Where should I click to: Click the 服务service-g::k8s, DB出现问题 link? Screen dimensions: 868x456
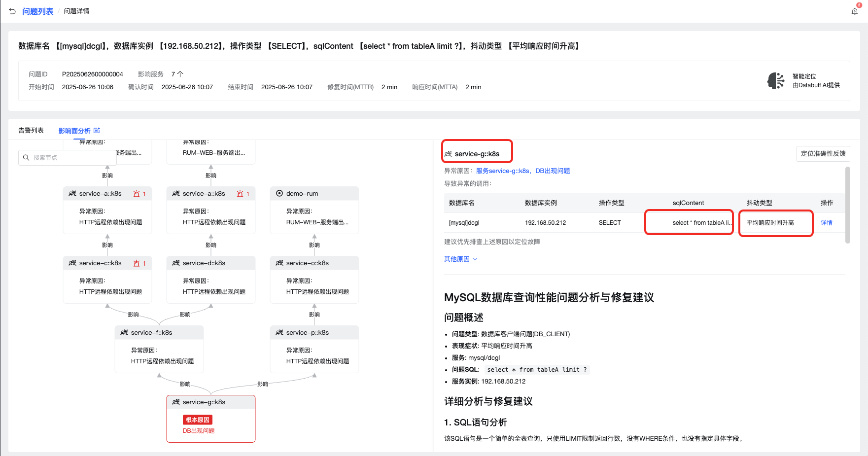[x=523, y=171]
